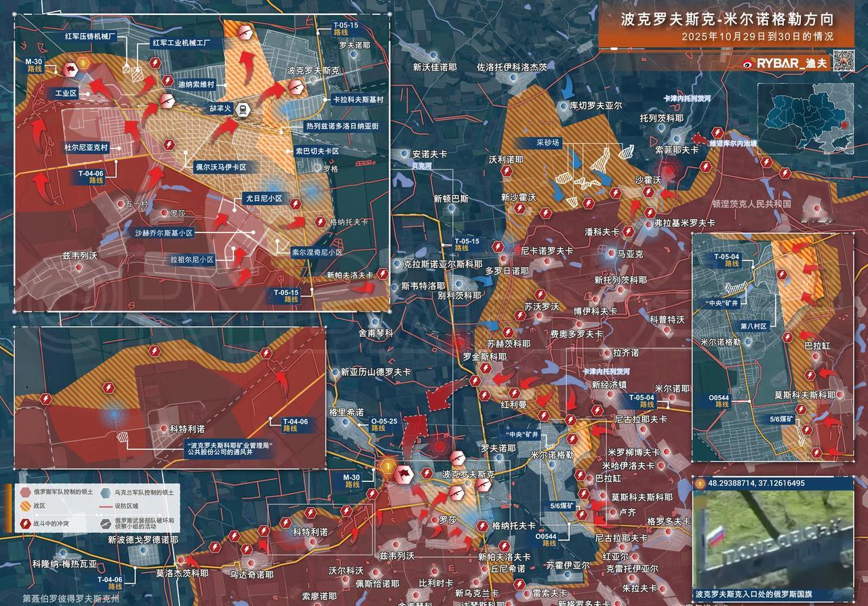Click the 沙赫乔尔斯基小区 label
This screenshot has height=606, width=868.
pos(163,233)
